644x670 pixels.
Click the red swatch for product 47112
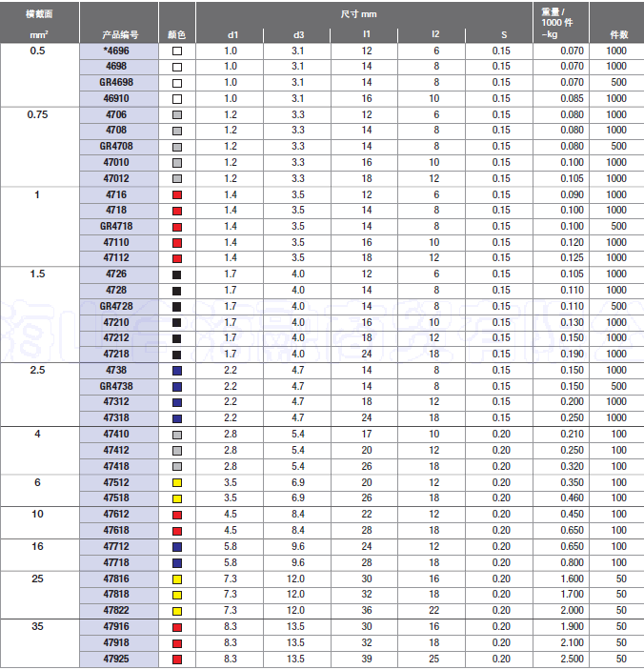pyautogui.click(x=176, y=258)
